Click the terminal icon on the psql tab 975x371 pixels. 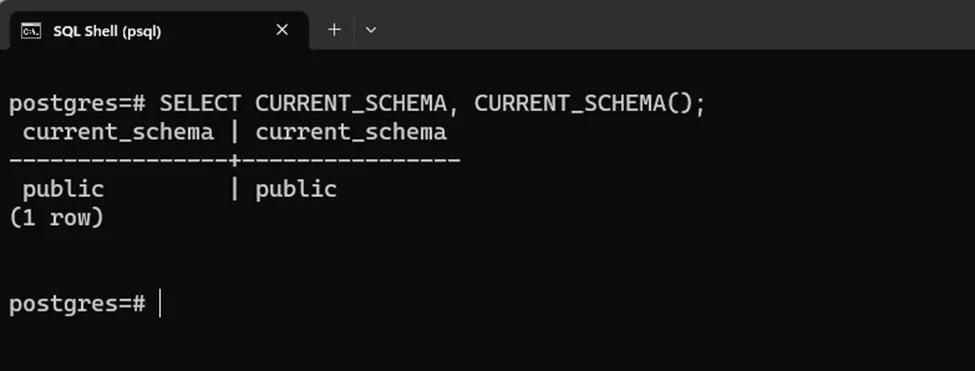[x=31, y=30]
